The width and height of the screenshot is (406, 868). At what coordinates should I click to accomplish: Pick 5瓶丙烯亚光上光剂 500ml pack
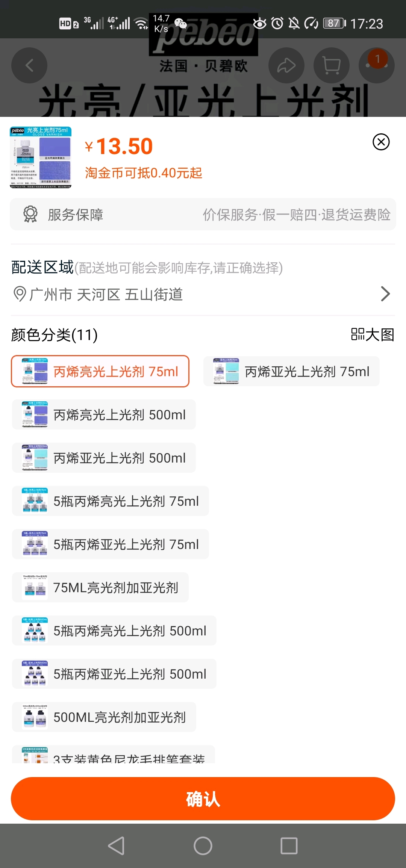(114, 674)
